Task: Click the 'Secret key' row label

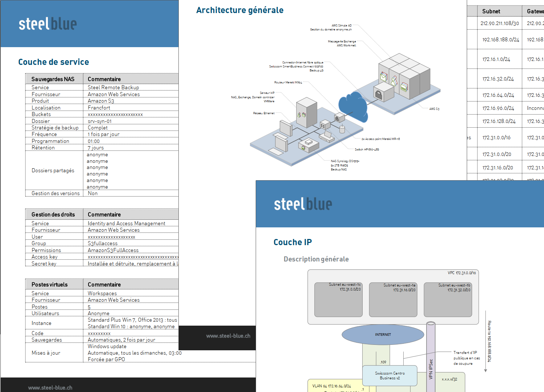Action: click(x=44, y=264)
